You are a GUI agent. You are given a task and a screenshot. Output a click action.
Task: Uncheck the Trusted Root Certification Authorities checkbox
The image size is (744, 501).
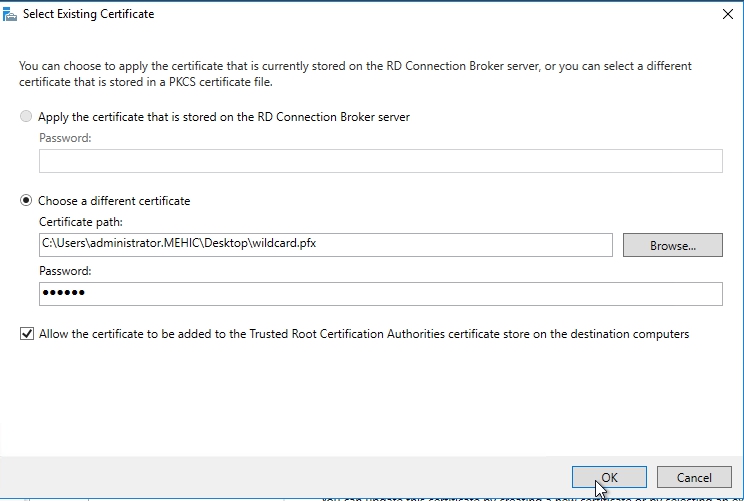pyautogui.click(x=26, y=334)
